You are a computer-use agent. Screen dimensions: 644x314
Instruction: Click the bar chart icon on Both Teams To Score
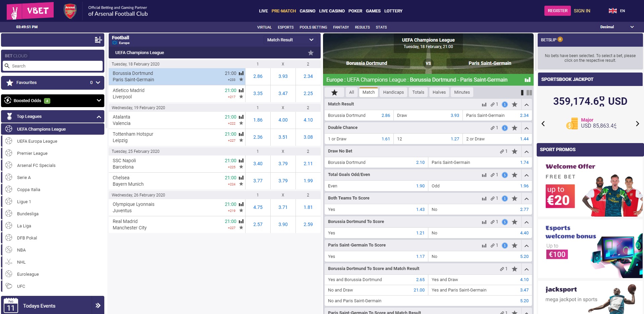(x=484, y=198)
